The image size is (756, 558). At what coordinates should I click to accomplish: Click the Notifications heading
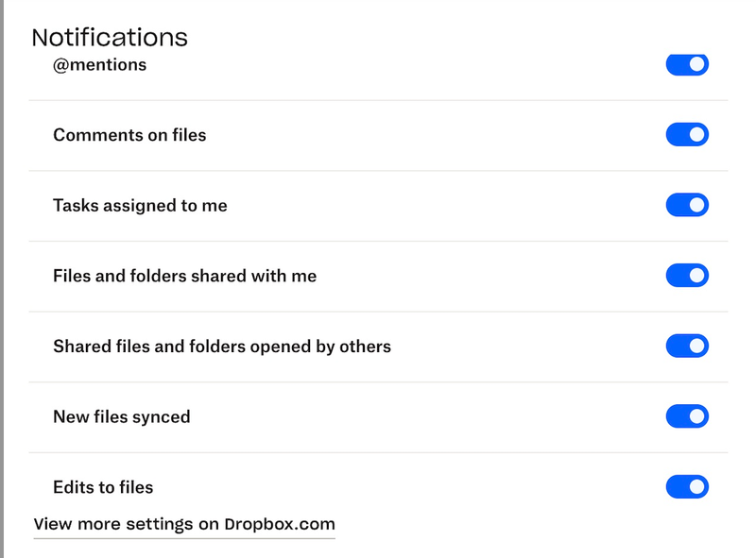(x=110, y=38)
